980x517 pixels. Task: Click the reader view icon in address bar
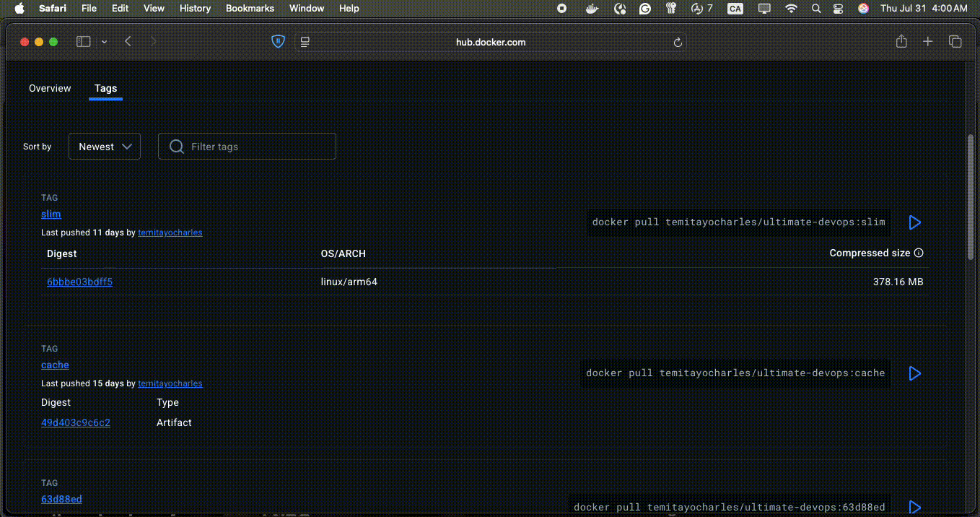coord(305,43)
